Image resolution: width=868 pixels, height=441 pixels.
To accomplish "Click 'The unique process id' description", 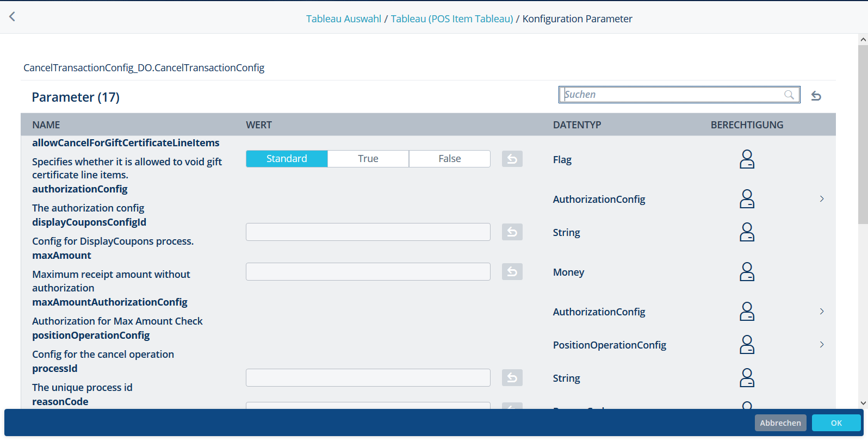I will coord(82,388).
